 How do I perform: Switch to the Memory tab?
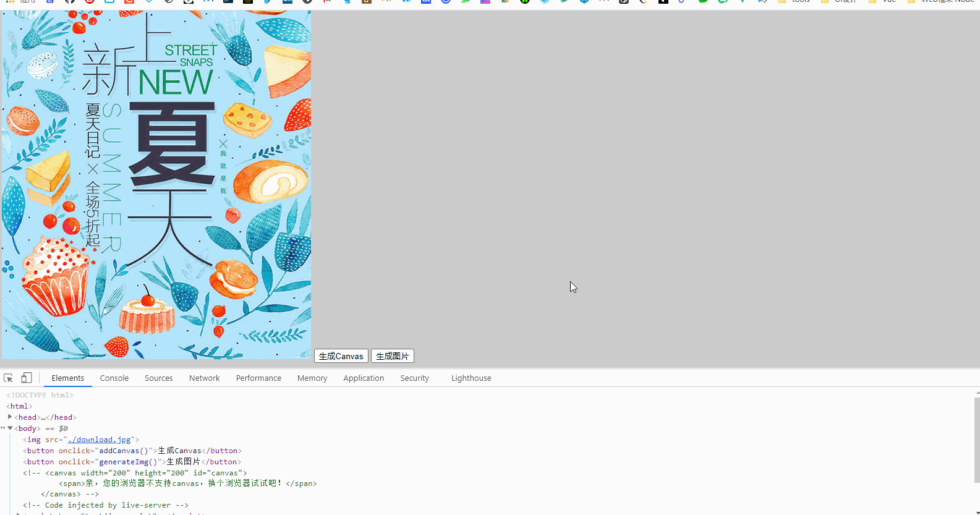[312, 378]
